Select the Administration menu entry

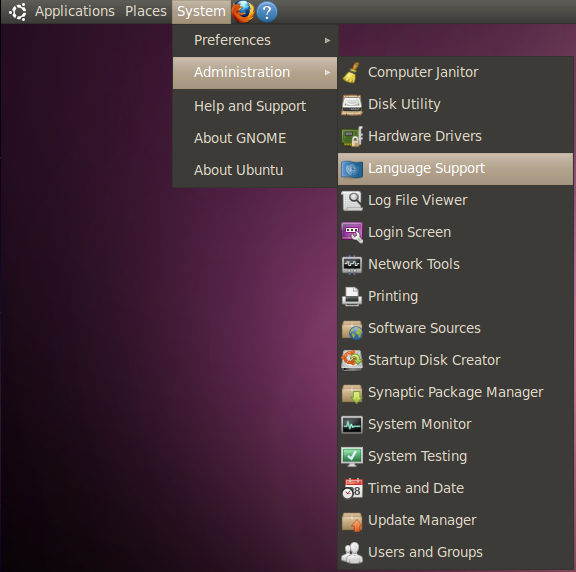255,73
